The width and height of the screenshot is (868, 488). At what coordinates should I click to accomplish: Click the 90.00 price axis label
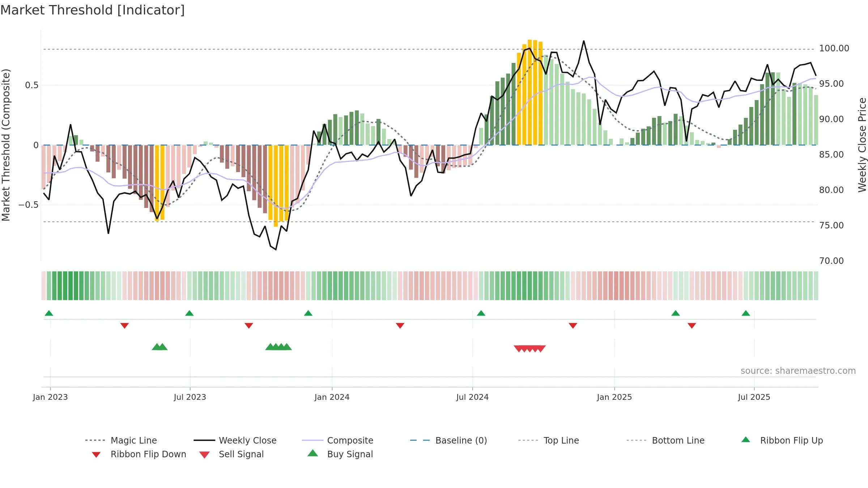point(831,119)
